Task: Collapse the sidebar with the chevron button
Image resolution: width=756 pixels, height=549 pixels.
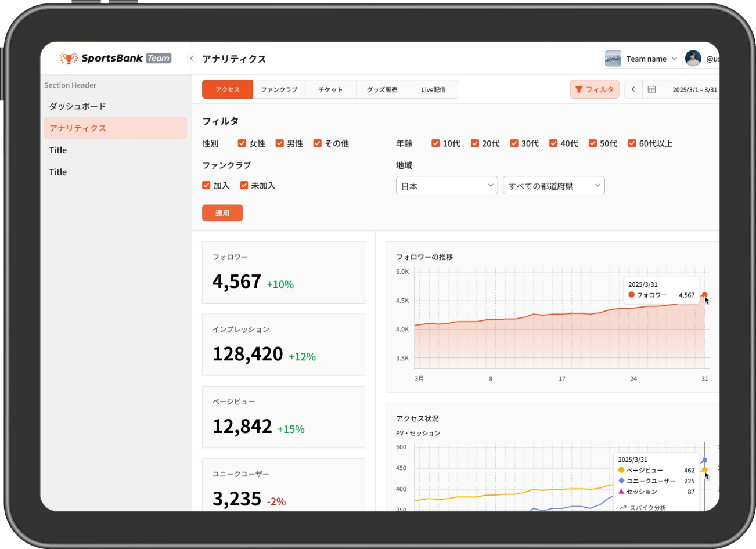Action: 191,59
